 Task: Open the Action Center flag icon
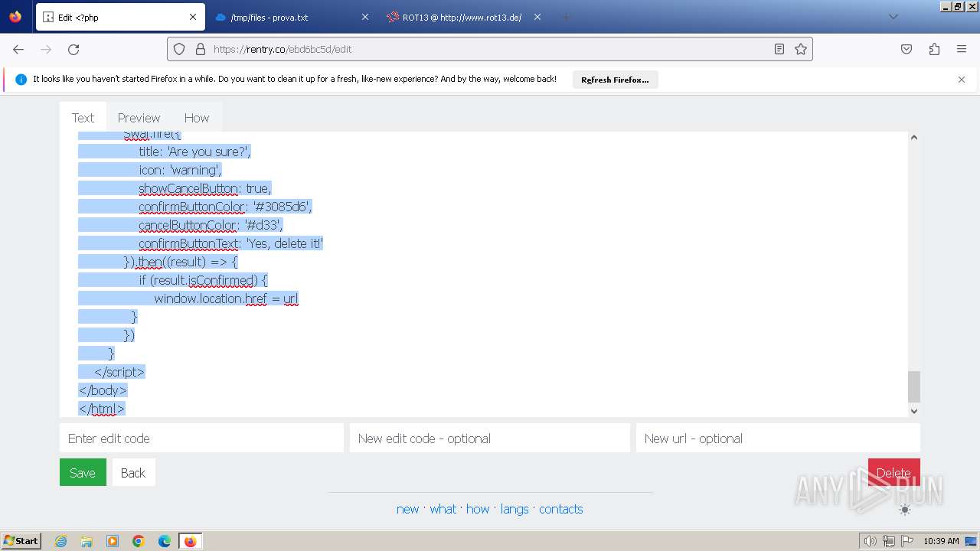tap(907, 541)
